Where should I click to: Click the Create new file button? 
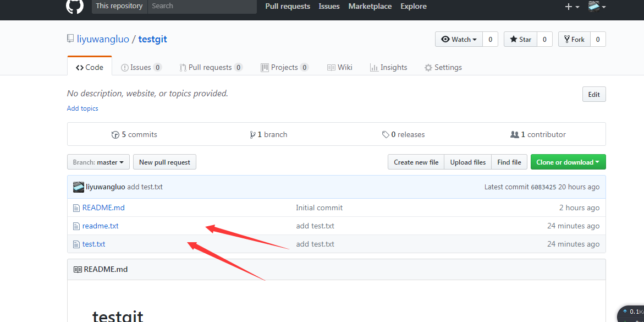416,162
